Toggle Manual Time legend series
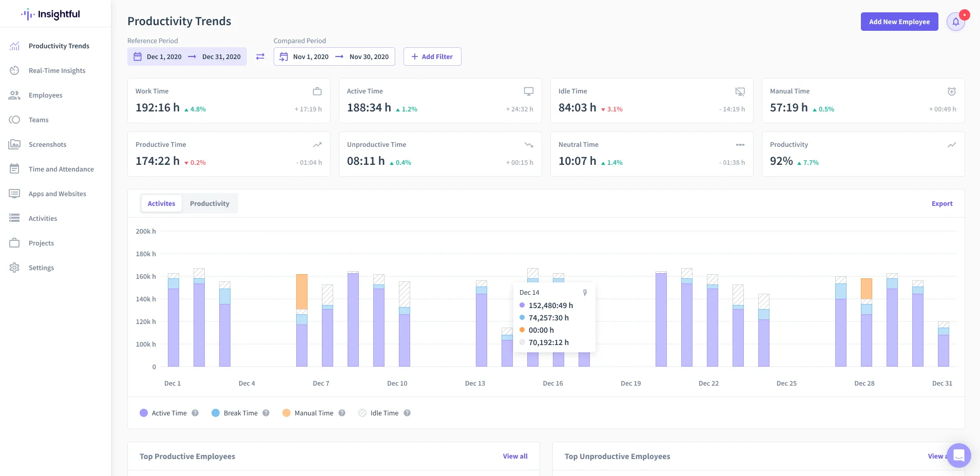This screenshot has width=980, height=476. point(308,413)
